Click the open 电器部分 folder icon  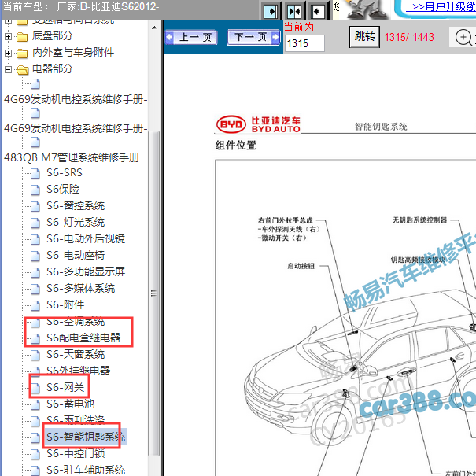pos(23,70)
